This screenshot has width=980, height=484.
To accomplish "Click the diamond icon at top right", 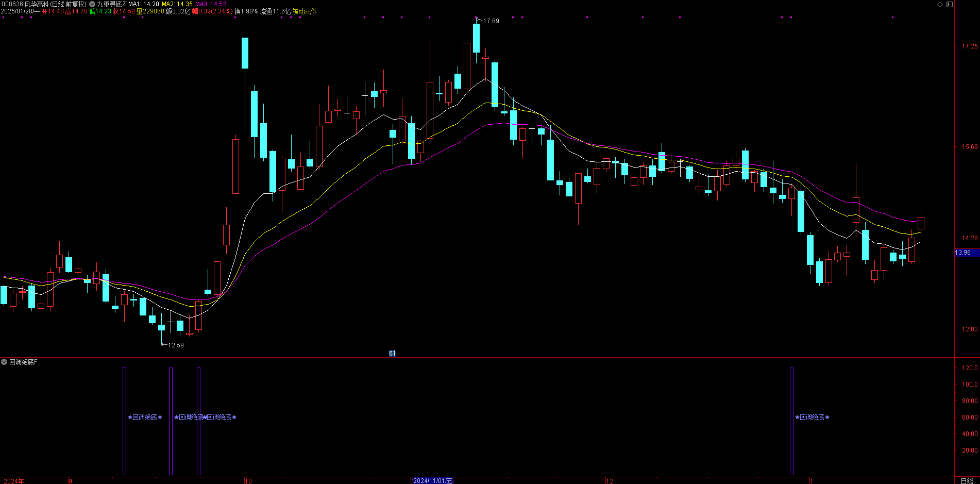I will click(940, 4).
